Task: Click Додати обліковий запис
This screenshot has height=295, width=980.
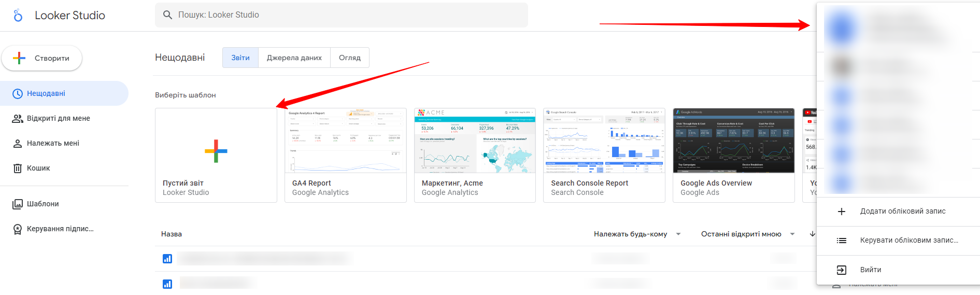Action: [x=898, y=212]
